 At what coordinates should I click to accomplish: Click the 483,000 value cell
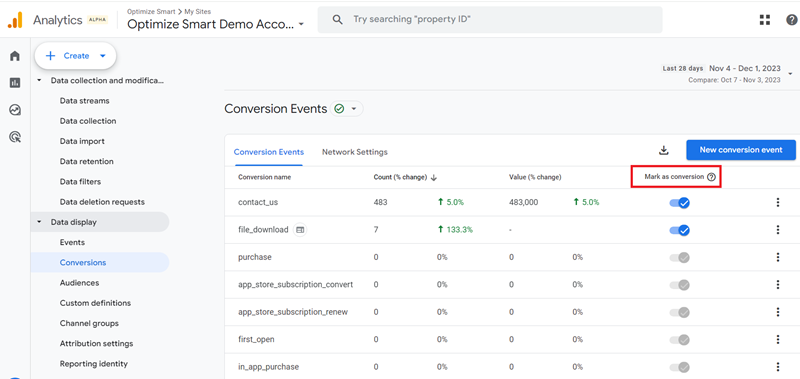(x=523, y=203)
